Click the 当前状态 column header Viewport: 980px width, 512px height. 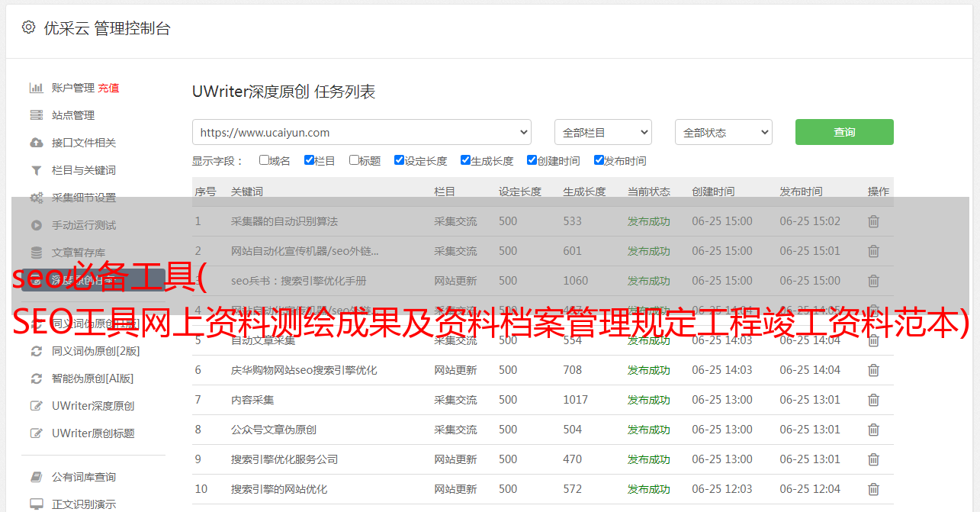coord(649,192)
